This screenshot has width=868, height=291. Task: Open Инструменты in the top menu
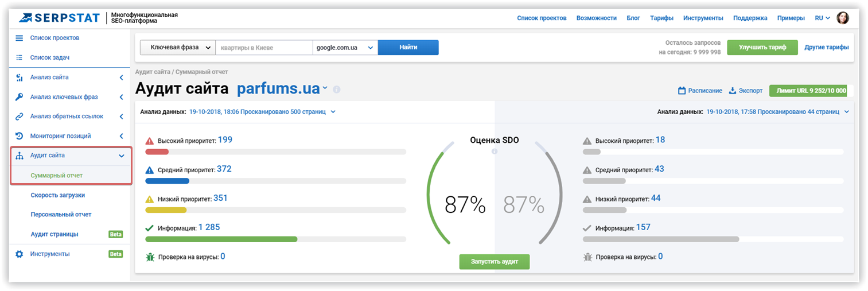703,18
